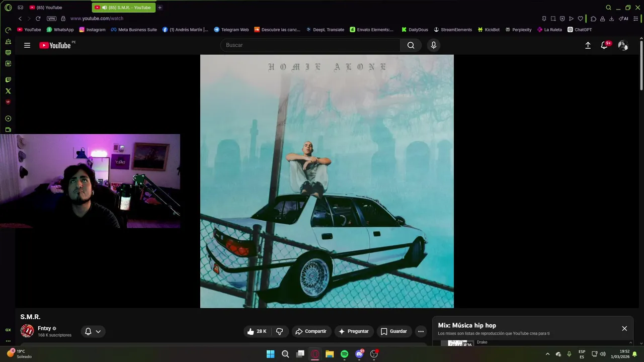This screenshot has width=644, height=362.
Task: Open YouTube notifications bell
Action: pyautogui.click(x=605, y=45)
